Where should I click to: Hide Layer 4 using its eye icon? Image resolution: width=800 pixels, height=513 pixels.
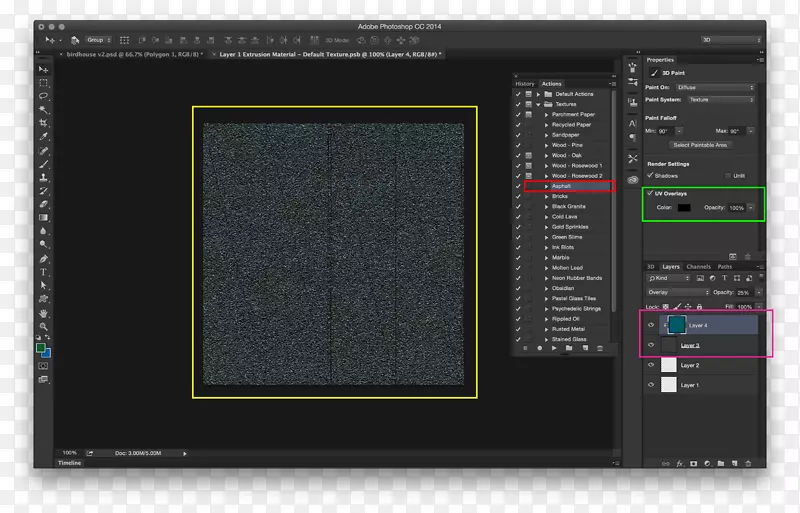coord(651,325)
